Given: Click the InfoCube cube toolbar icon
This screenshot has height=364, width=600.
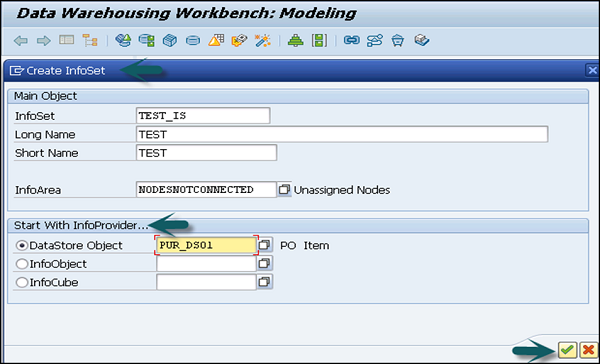Looking at the screenshot, I should pyautogui.click(x=170, y=40).
